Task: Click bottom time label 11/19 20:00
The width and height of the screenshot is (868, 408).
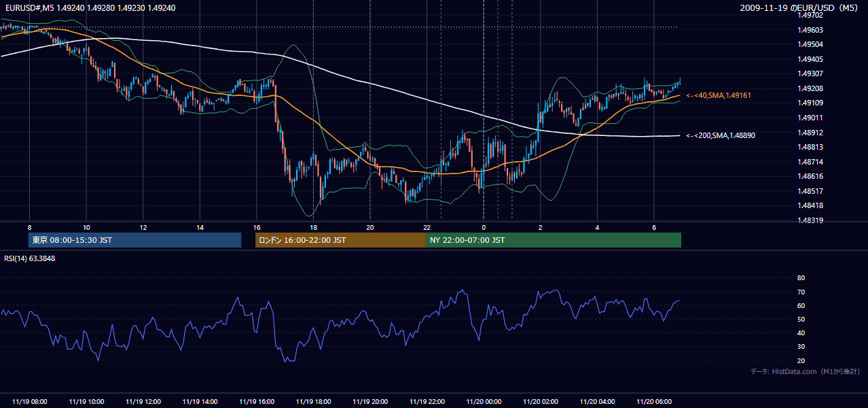Action: tap(370, 402)
